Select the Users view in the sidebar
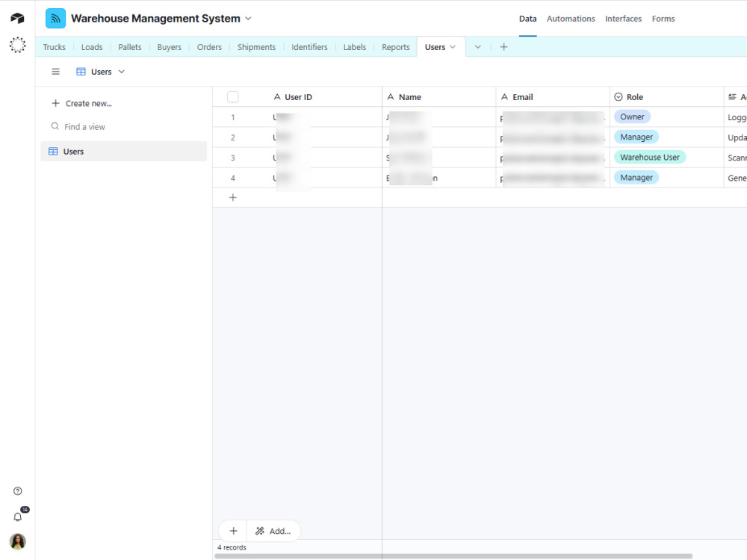 coord(124,152)
